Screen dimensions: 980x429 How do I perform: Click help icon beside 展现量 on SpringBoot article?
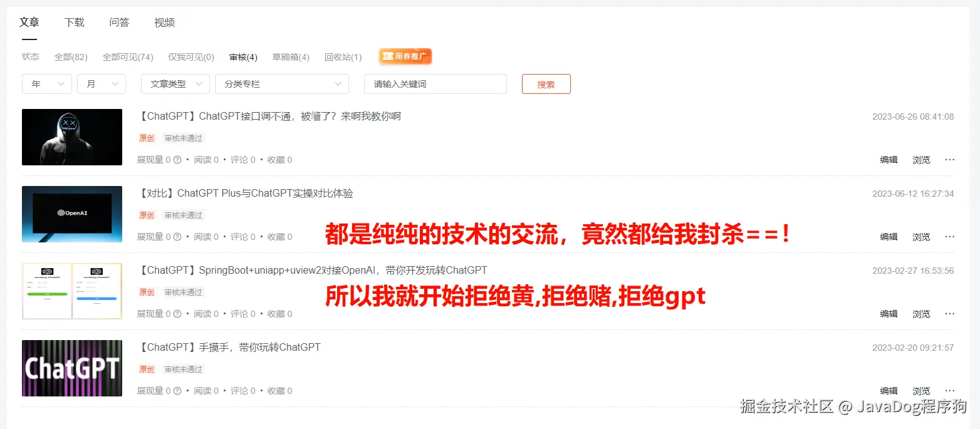click(x=177, y=314)
